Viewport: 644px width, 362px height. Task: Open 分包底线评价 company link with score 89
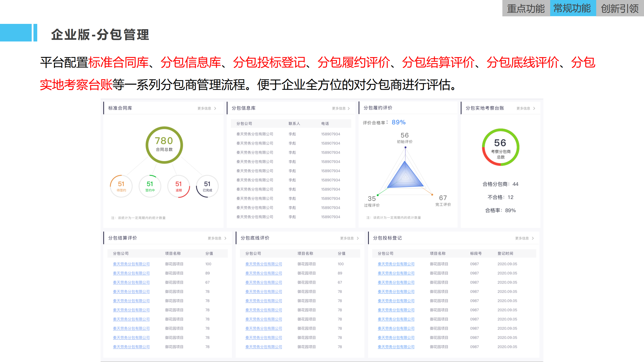[264, 273]
